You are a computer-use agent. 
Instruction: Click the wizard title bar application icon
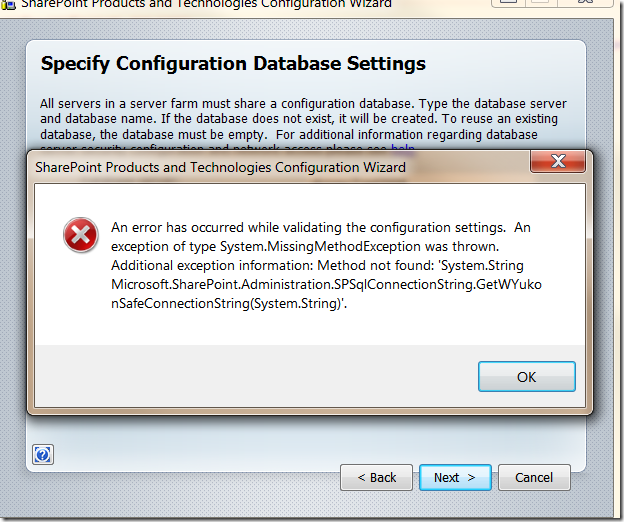point(7,4)
